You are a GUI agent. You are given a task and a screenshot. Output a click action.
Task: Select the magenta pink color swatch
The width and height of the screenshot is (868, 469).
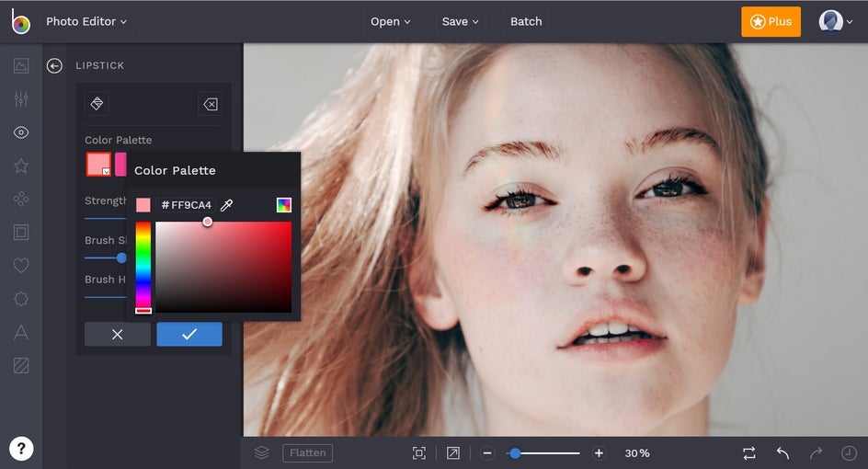click(x=120, y=165)
